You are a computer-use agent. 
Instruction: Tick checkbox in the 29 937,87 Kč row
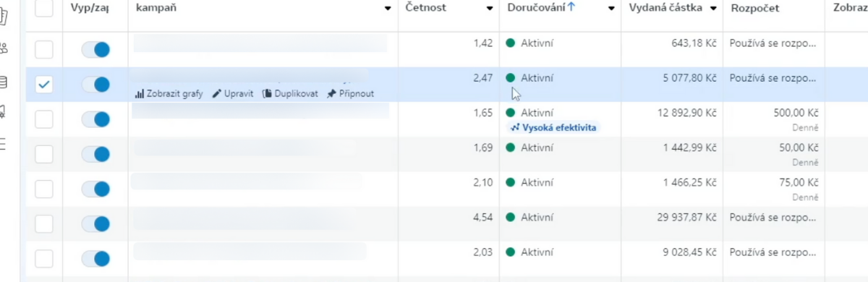pyautogui.click(x=44, y=223)
